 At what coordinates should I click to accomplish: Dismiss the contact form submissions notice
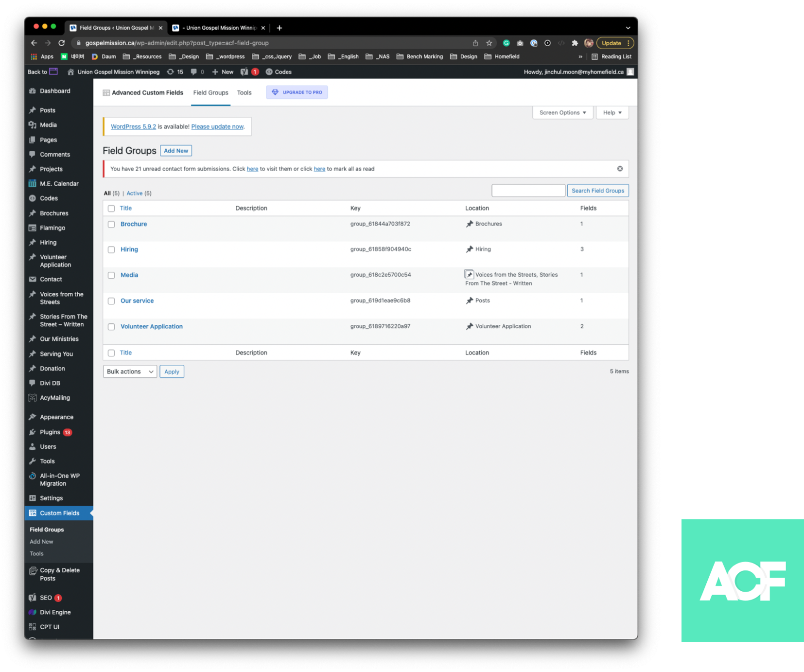620,169
